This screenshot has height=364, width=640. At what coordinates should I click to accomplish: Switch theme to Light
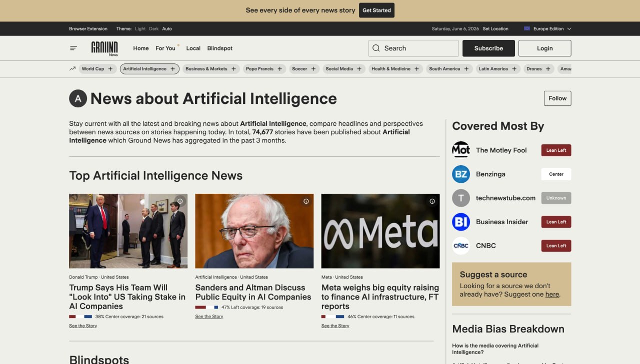140,28
